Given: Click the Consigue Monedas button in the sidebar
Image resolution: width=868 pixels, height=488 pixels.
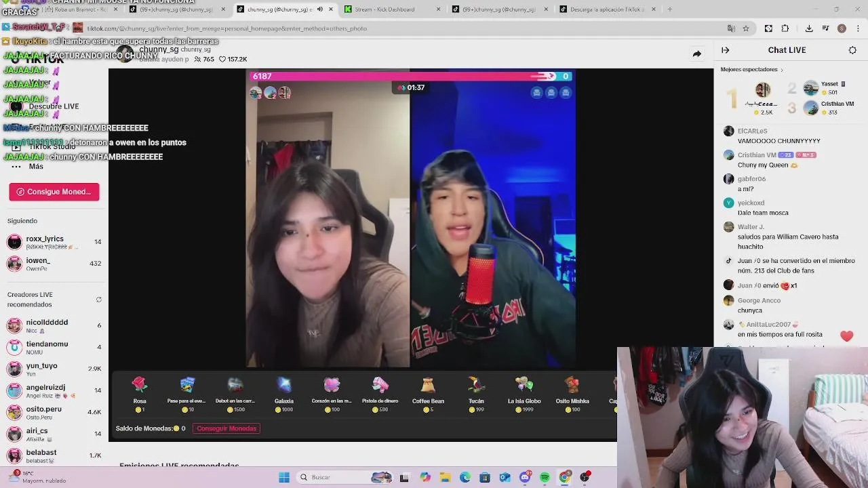Looking at the screenshot, I should coord(54,192).
